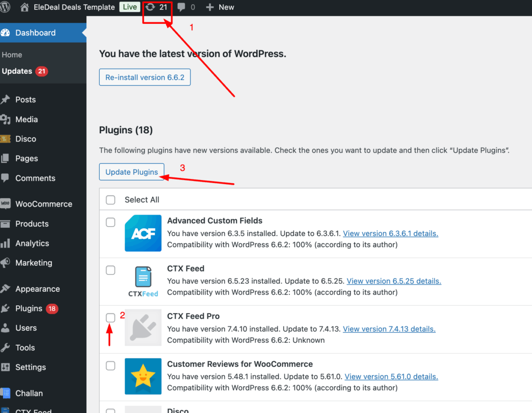532x413 pixels.
Task: Open the updates refresh icon showing 21
Action: [150, 7]
